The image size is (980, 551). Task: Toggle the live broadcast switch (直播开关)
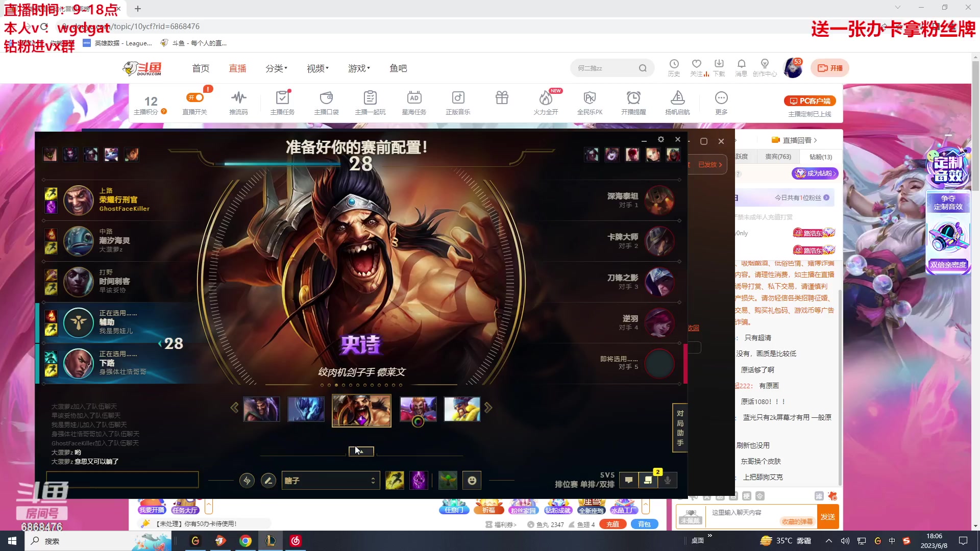point(195,97)
